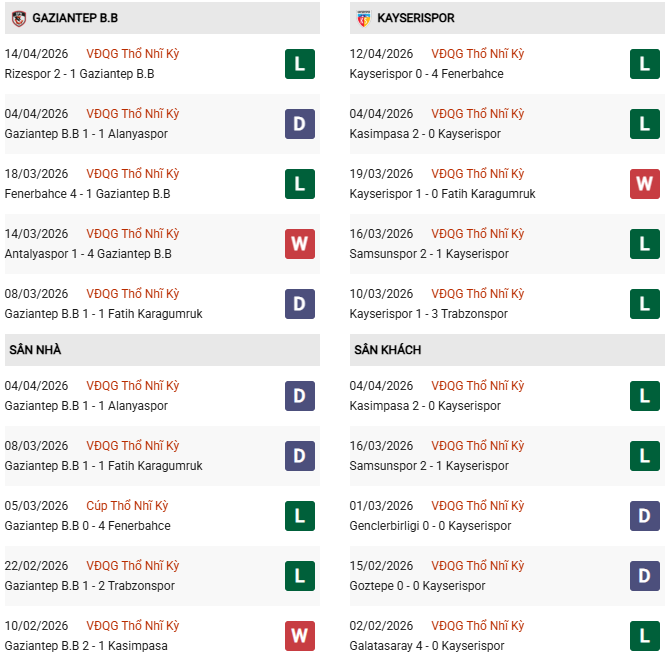Click the L badge for Galatasaray 4-0 Kayserispor

pos(645,636)
